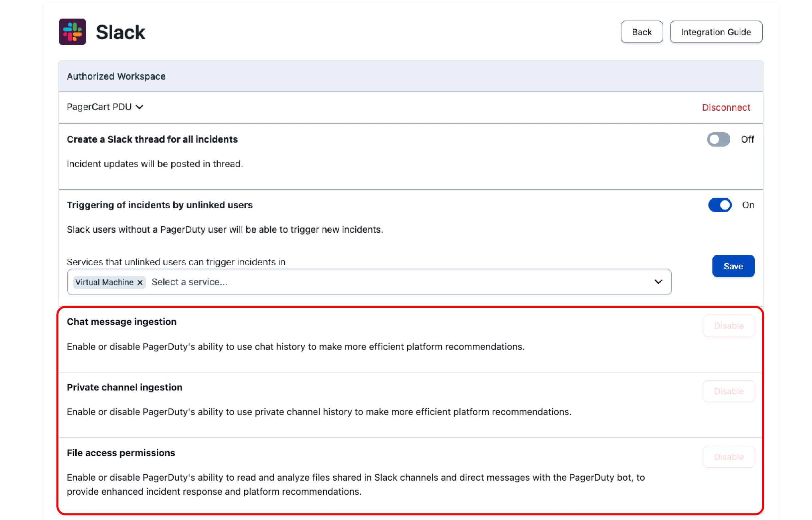Turn off triggering of incidents by unlinked users
Image resolution: width=812 pixels, height=520 pixels.
click(x=719, y=205)
